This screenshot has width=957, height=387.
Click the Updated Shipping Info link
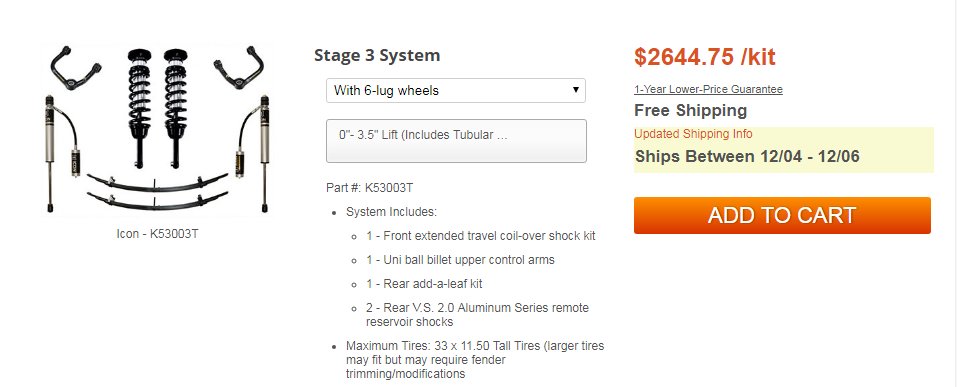[x=693, y=134]
